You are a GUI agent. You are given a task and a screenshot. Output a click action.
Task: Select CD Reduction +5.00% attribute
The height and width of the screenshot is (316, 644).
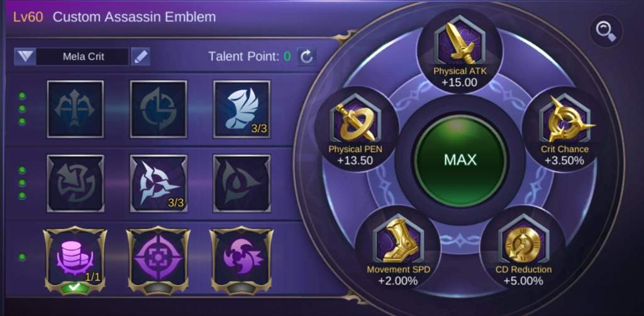point(523,249)
